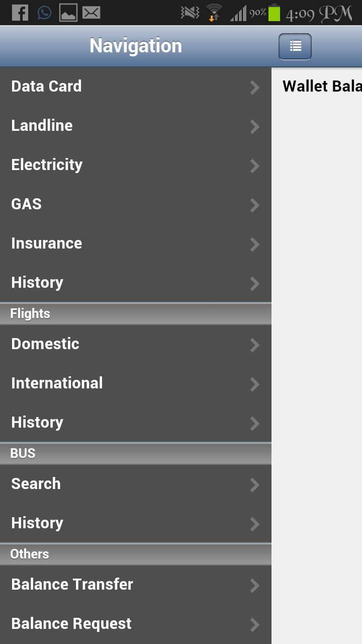Tap the Wallet Balance label
362x644 pixels.
click(322, 87)
